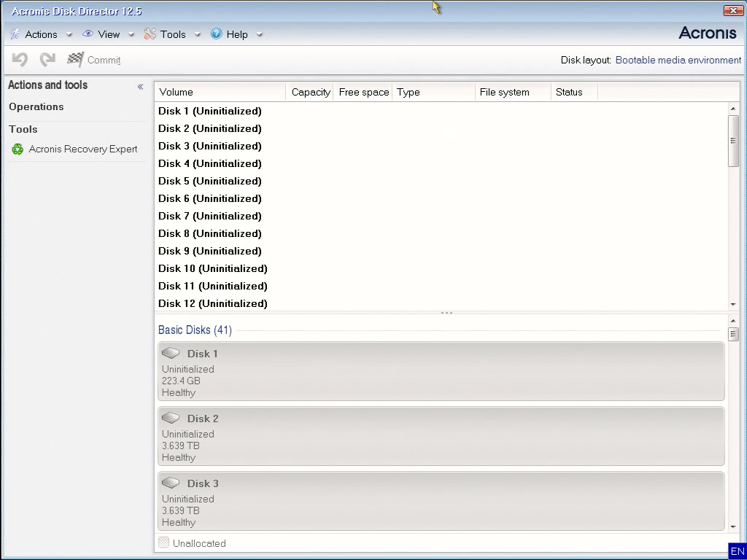Select Disk 12 (Uninitialized) row
Screen dimensions: 747x560
click(x=441, y=303)
